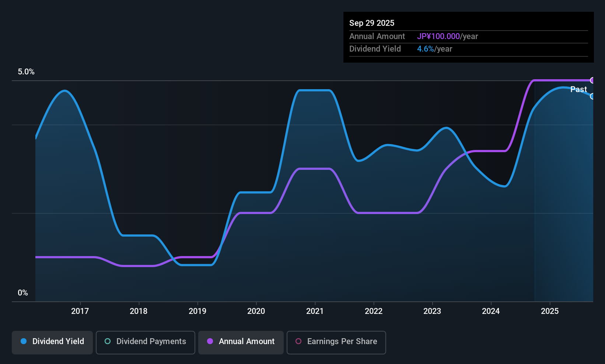605x364 pixels.
Task: Click the blue Dividend Yield curve at its 2017 peak
Action: [x=64, y=91]
